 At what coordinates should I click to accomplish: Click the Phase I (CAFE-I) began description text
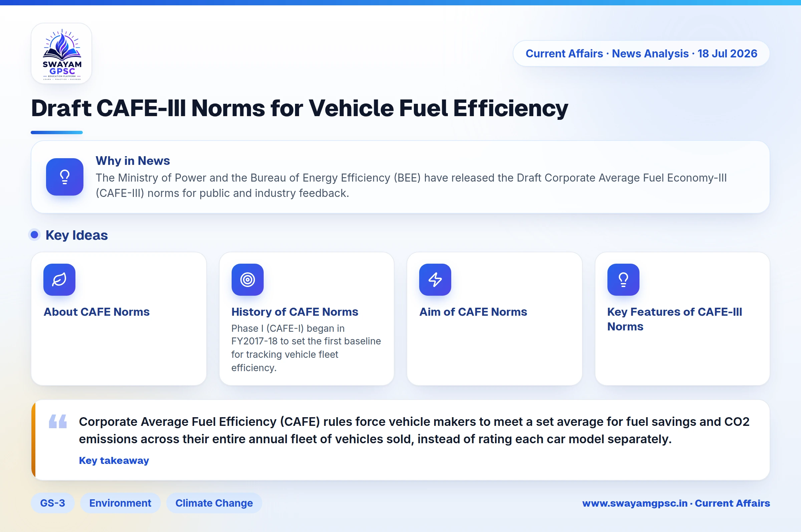click(x=306, y=348)
